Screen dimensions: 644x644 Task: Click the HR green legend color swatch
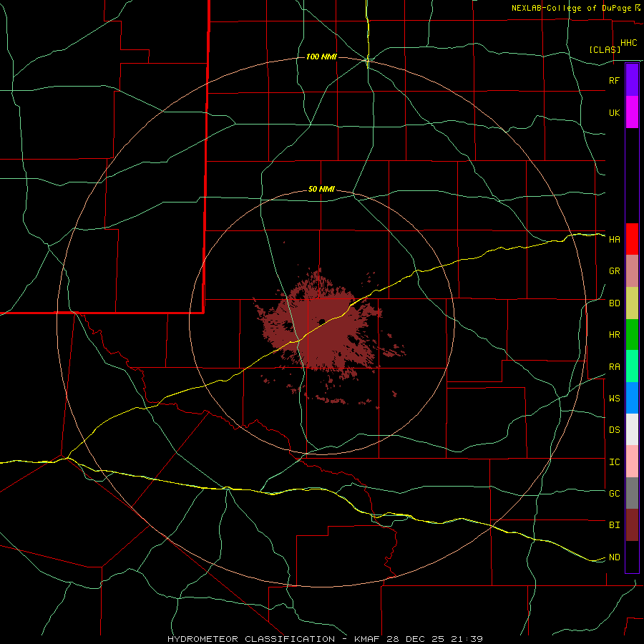pos(632,335)
